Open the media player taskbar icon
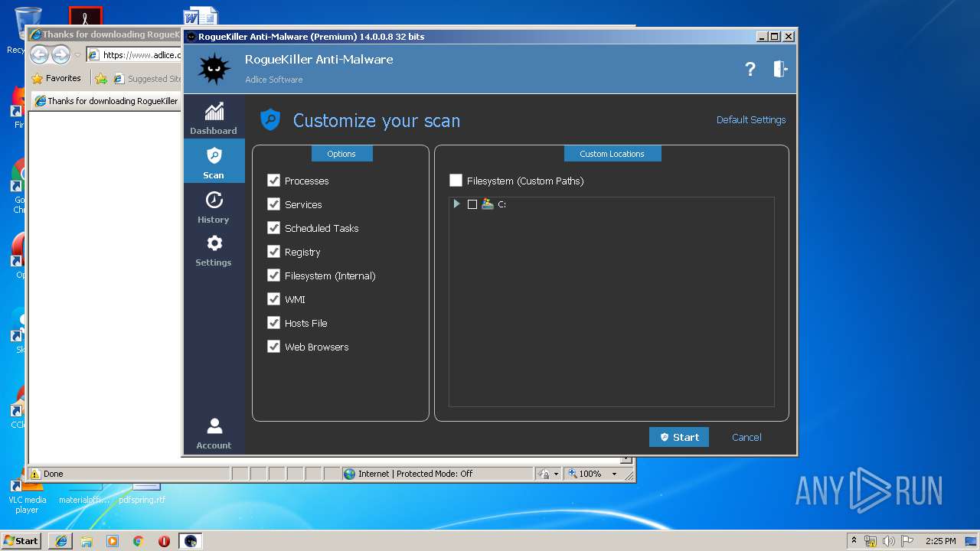The image size is (980, 551). 113,541
